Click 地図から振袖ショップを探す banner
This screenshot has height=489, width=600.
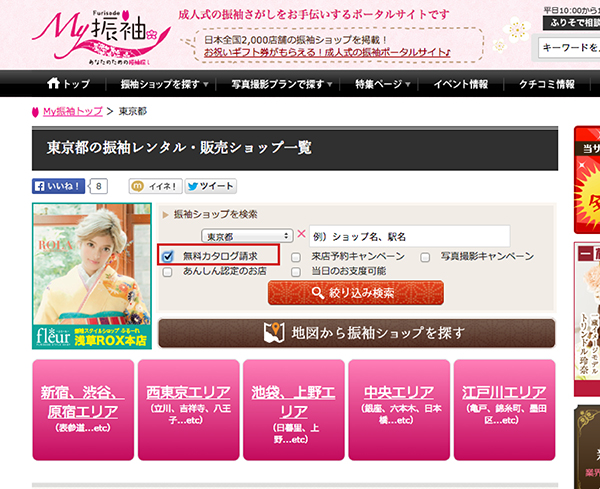pos(357,333)
